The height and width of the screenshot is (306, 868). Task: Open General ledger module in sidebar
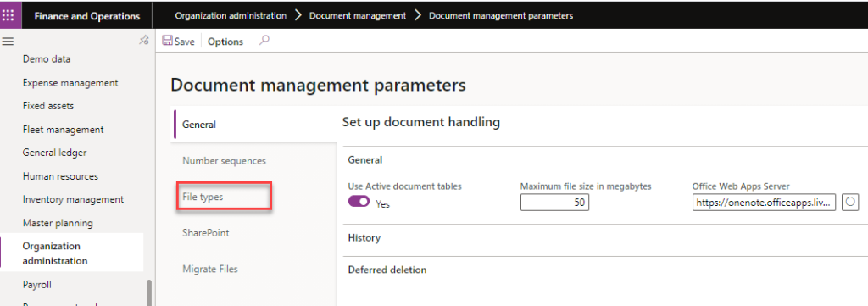(x=55, y=153)
